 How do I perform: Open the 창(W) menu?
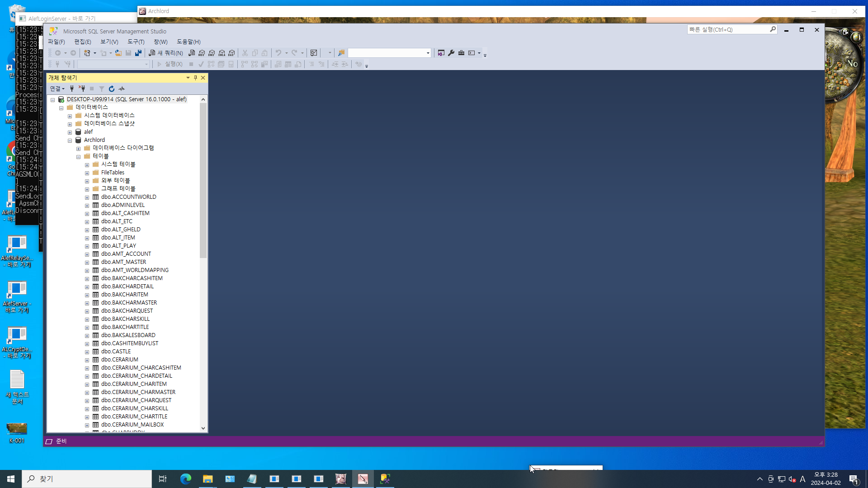160,42
